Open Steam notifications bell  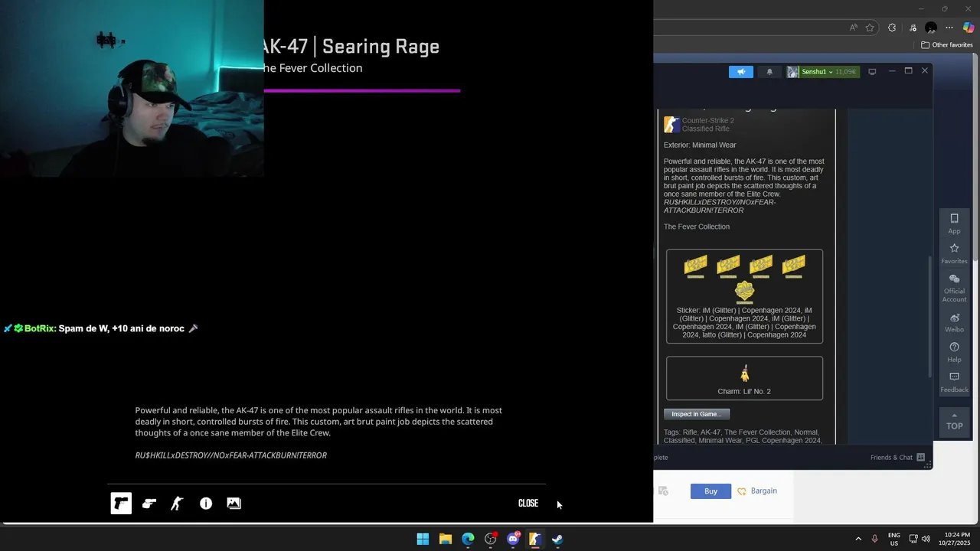point(769,72)
